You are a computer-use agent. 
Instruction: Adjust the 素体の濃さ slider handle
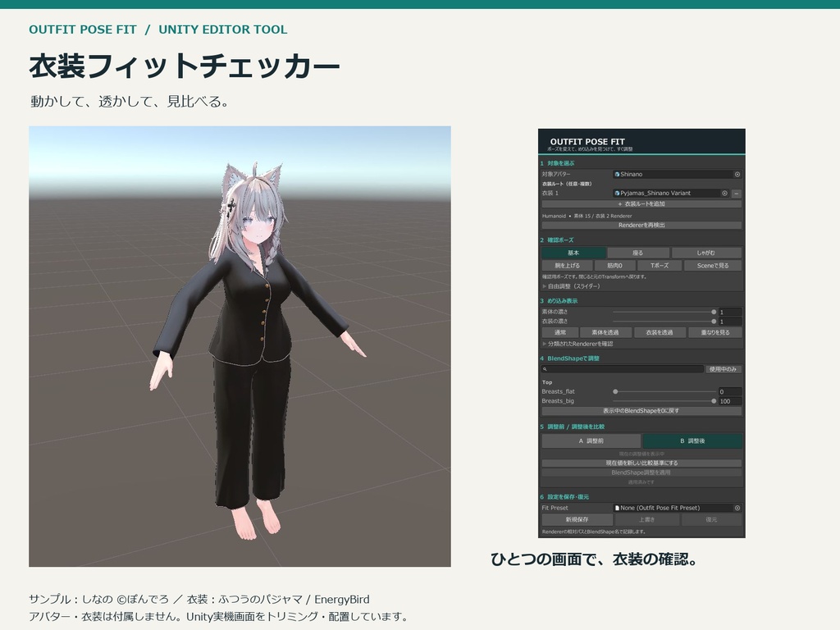[714, 312]
